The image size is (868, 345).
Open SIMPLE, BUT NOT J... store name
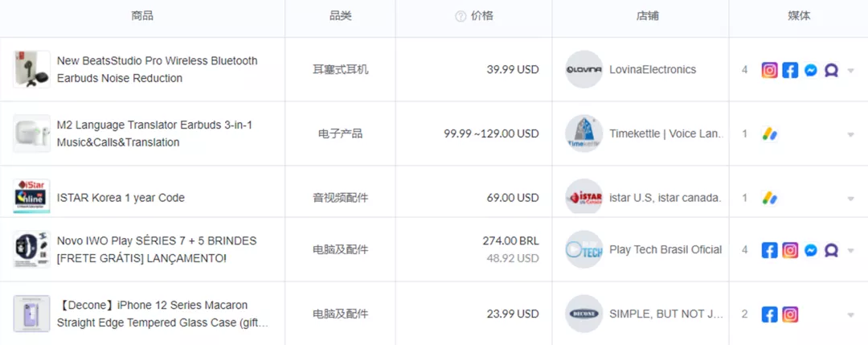[666, 314]
